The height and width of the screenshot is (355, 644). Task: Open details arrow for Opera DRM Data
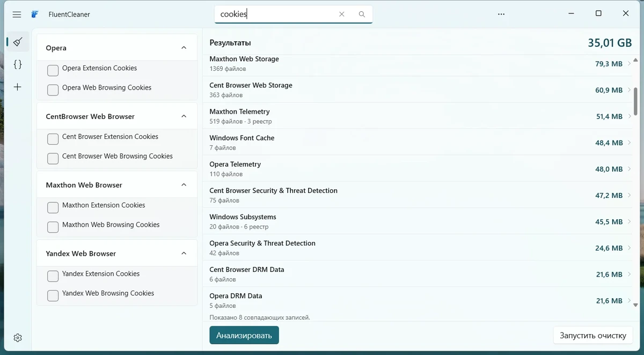(630, 301)
